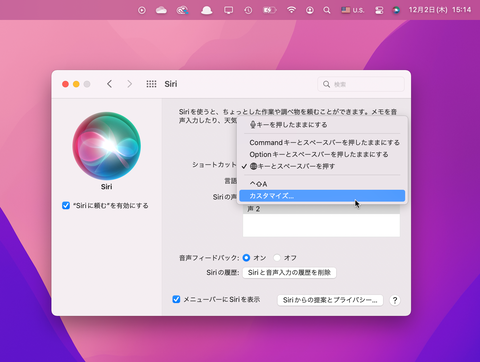Click the 検索 search field
The width and height of the screenshot is (480, 362).
coord(361,84)
